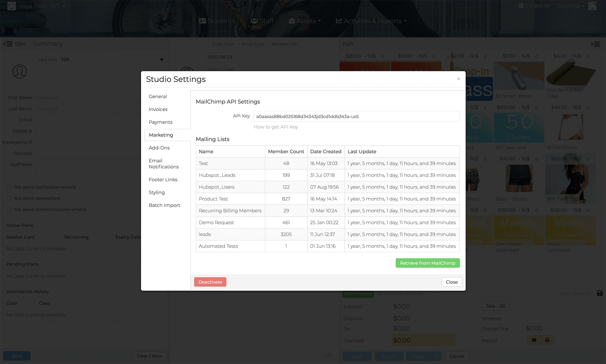Select the Basic - Shorts product thumbnail

coord(519,179)
